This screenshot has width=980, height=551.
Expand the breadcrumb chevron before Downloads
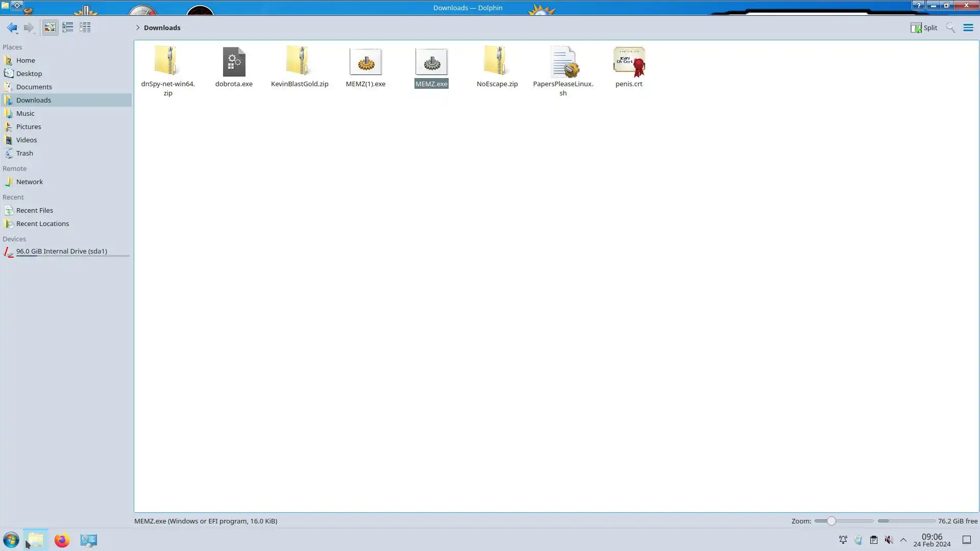(138, 28)
